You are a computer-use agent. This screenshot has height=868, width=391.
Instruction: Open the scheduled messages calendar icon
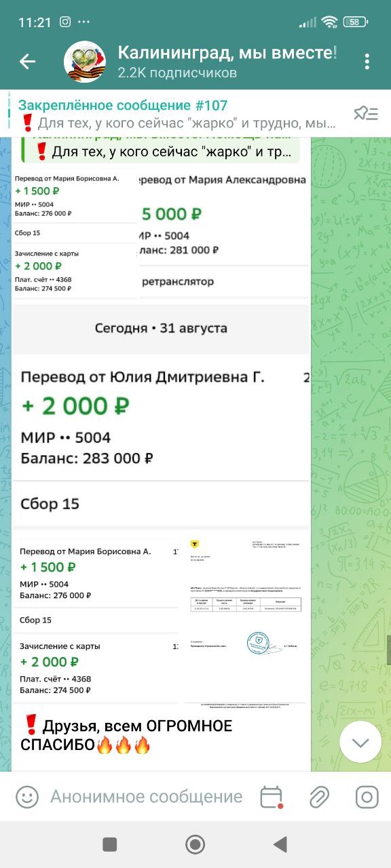coord(272,796)
